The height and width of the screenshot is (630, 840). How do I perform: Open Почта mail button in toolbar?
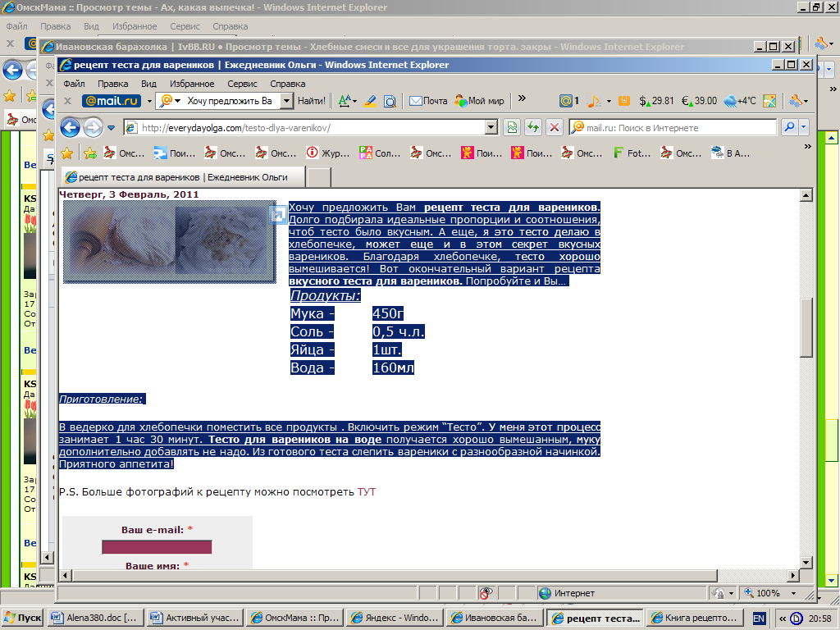click(x=428, y=101)
